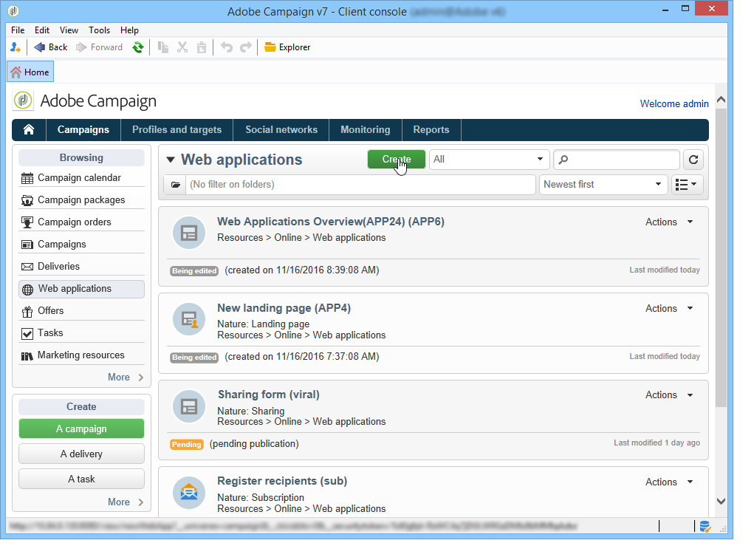Screen dimensions: 754x560
Task: Expand More under Create section
Action: point(126,502)
